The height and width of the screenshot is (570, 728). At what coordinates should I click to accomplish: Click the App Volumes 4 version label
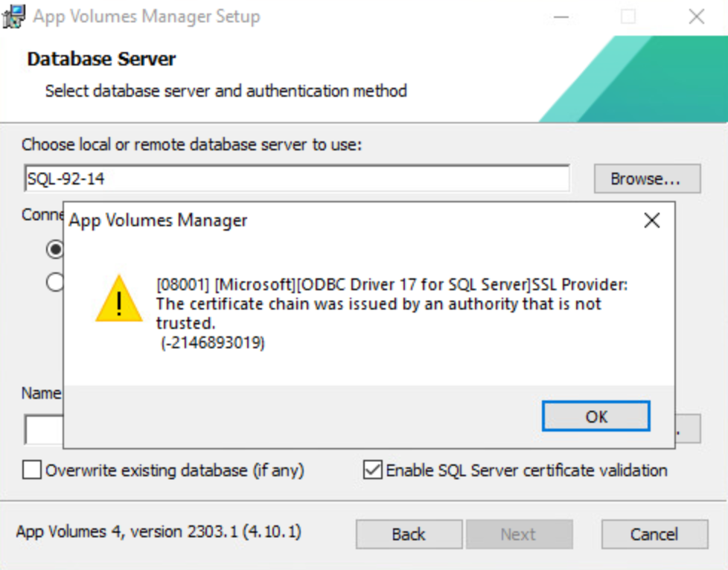tap(159, 532)
